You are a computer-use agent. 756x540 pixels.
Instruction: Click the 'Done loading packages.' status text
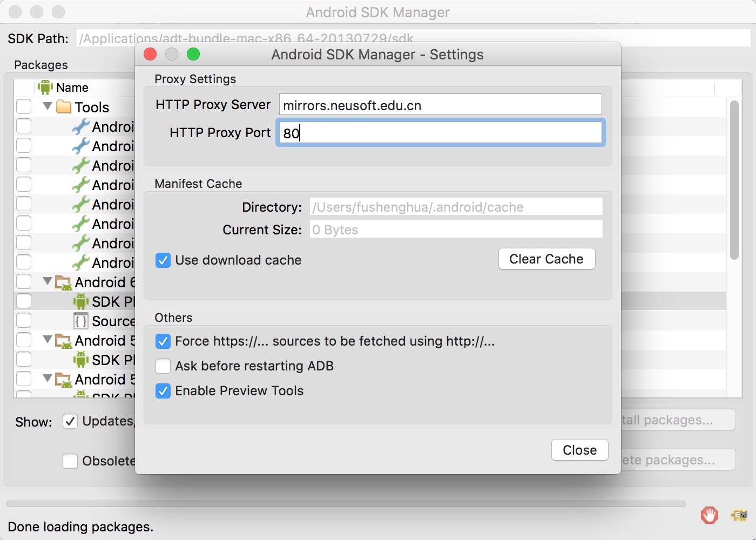point(80,527)
